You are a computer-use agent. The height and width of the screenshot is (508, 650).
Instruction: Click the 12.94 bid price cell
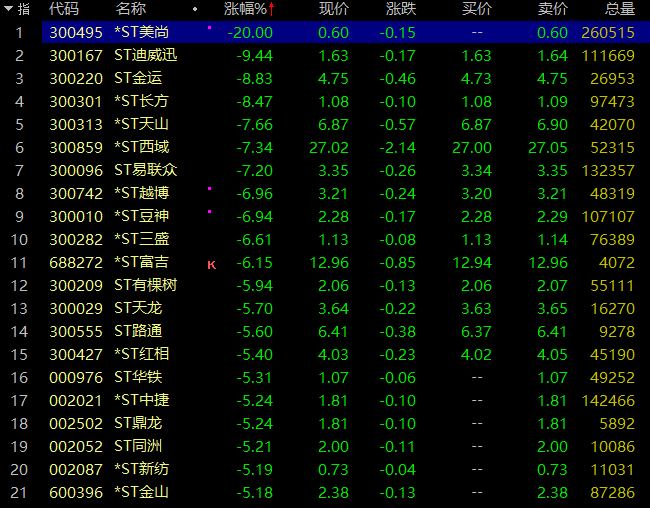(x=472, y=263)
